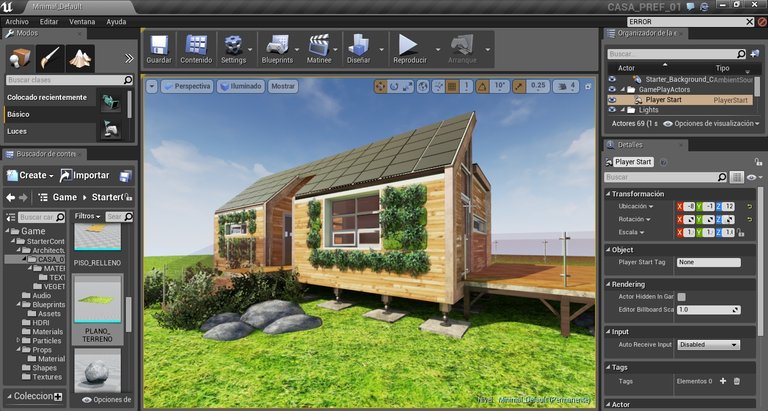The height and width of the screenshot is (411, 768).
Task: Open the Editar menu
Action: coord(49,22)
